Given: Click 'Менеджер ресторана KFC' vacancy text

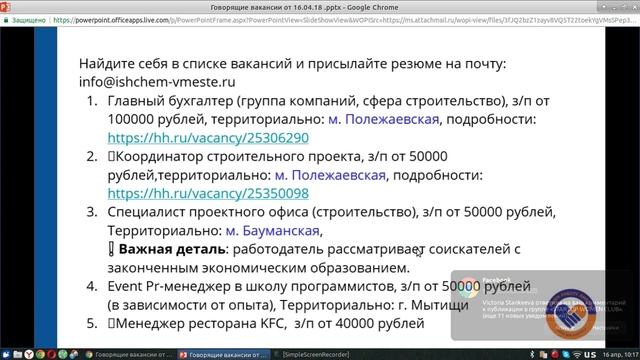Looking at the screenshot, I should pos(199,323).
